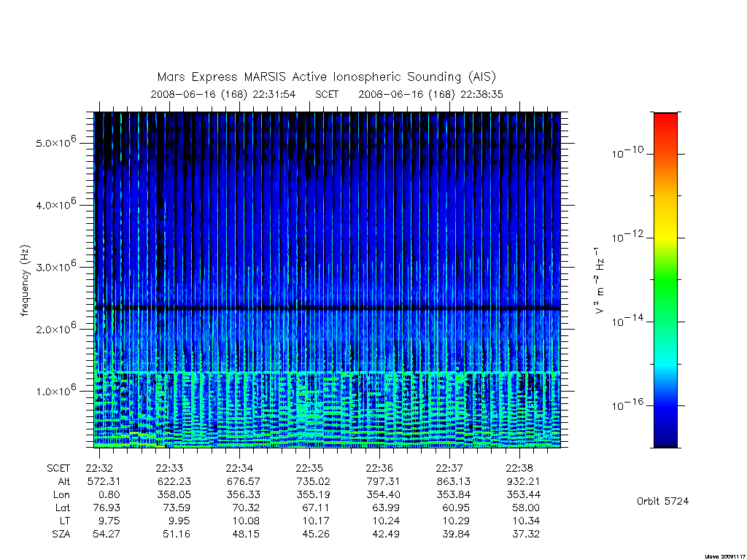Click the 3.0×10^6 frequency axis label
Screen dimensions: 747x560
point(55,266)
